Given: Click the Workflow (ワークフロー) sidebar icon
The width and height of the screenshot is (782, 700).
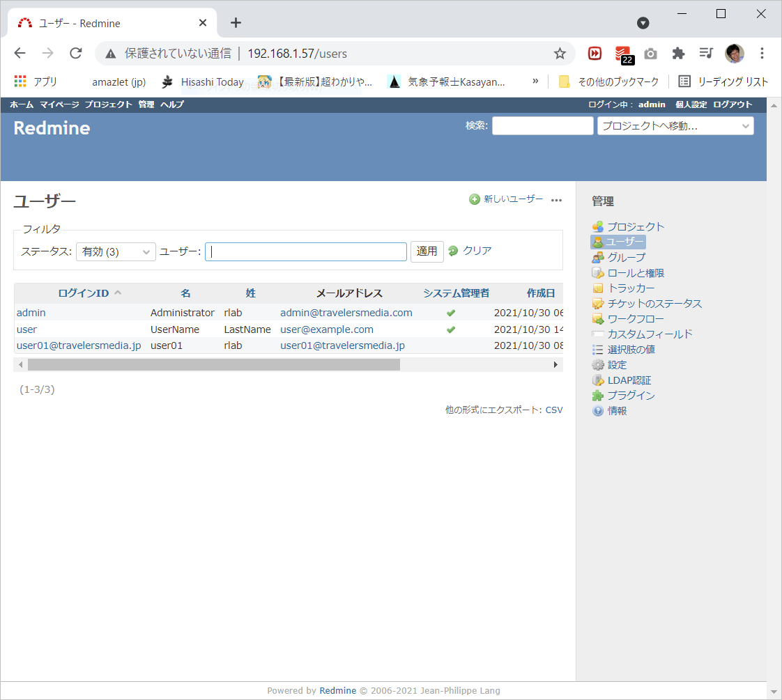Looking at the screenshot, I should [597, 319].
